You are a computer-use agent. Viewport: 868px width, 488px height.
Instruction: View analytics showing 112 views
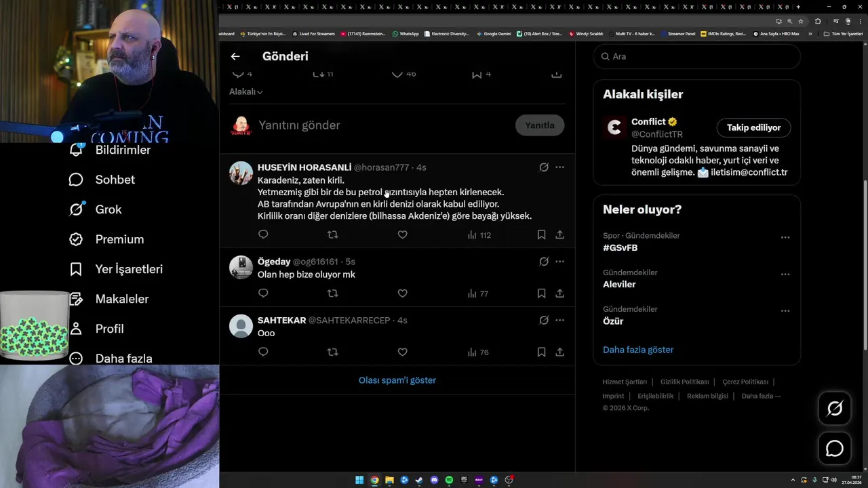479,235
